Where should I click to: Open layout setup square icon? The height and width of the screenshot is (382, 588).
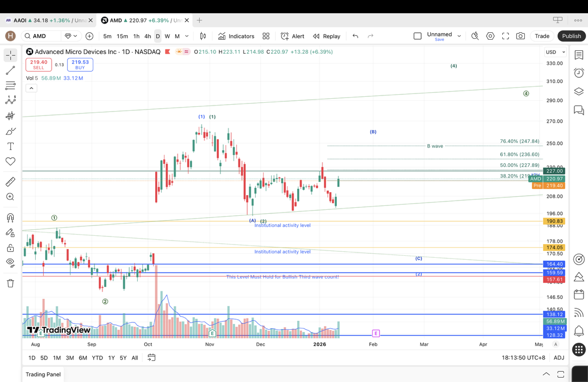point(418,36)
